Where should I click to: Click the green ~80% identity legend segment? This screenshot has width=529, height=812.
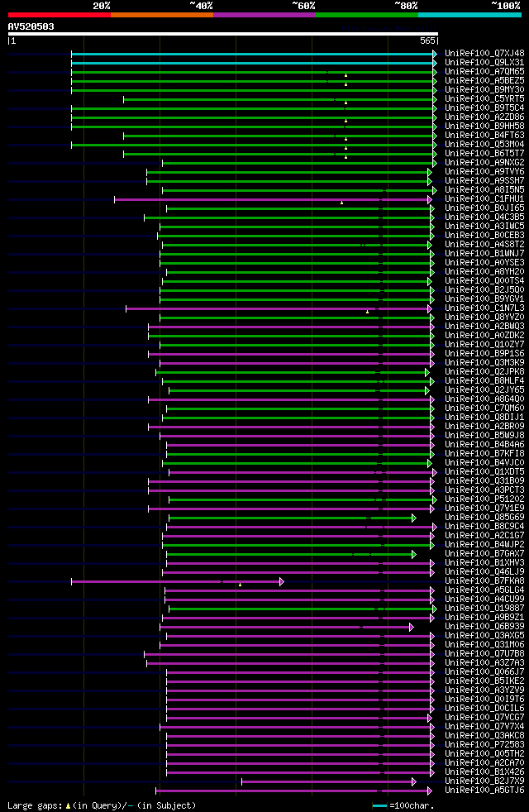(x=367, y=15)
